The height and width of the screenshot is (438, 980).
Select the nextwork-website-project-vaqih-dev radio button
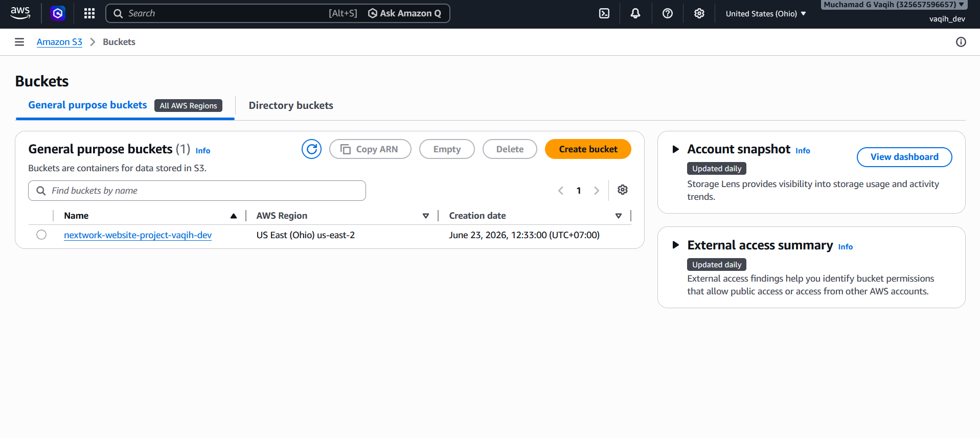click(41, 235)
